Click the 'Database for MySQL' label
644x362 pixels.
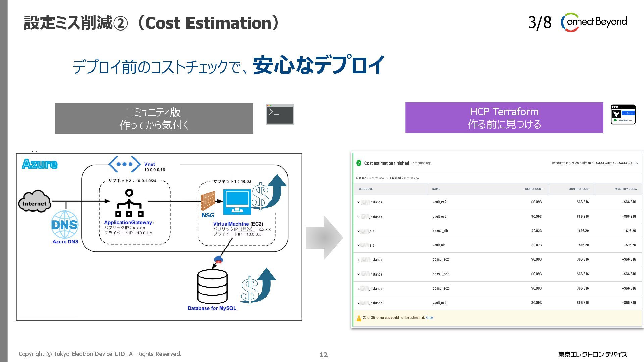pyautogui.click(x=212, y=308)
